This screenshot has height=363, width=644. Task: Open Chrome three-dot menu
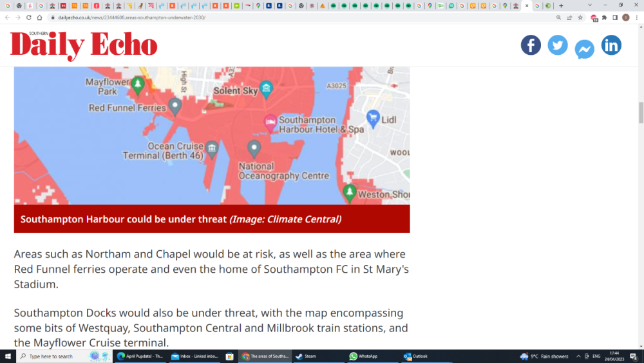point(637,17)
